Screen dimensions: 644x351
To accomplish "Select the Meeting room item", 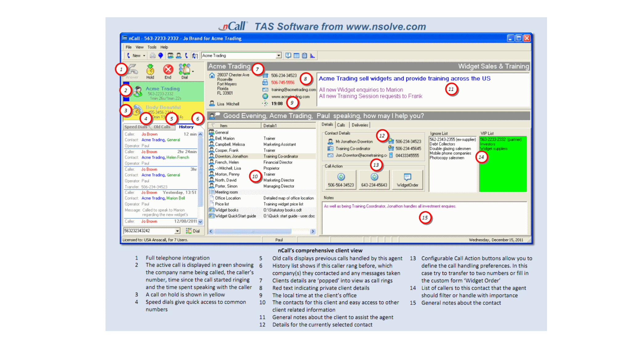I will point(262,192).
